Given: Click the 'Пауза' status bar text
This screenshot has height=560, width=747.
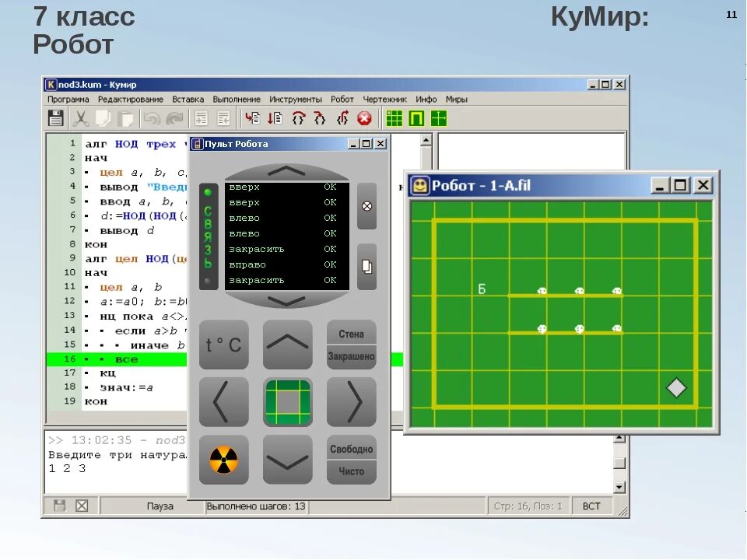Looking at the screenshot, I should 160,506.
